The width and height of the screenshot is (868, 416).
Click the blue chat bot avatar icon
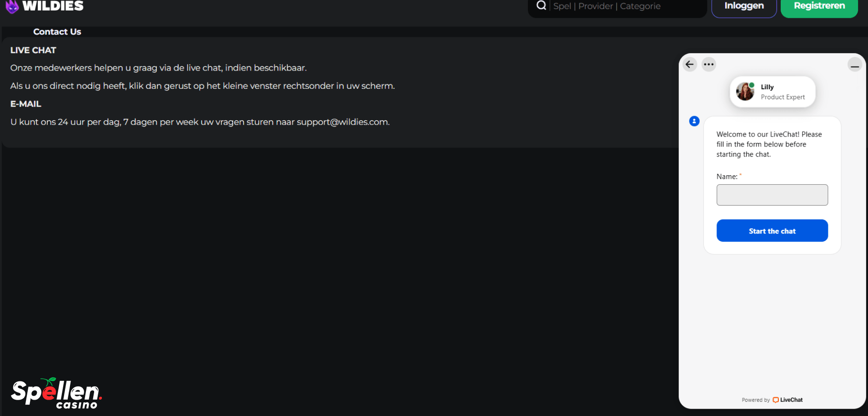694,121
